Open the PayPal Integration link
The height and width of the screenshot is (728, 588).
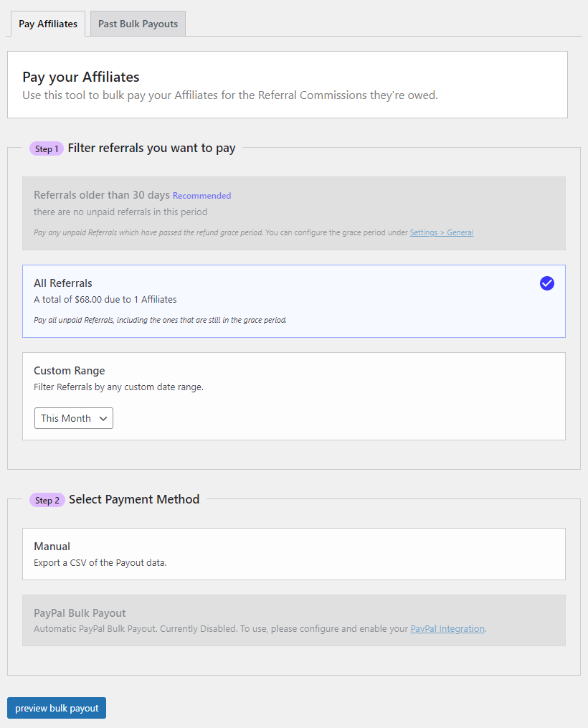click(447, 628)
